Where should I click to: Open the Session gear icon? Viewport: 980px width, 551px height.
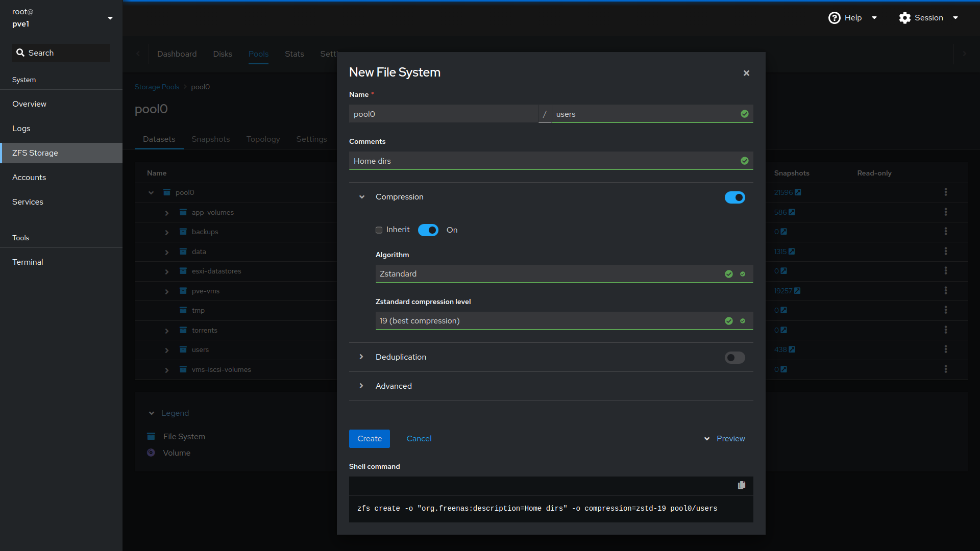(x=904, y=18)
